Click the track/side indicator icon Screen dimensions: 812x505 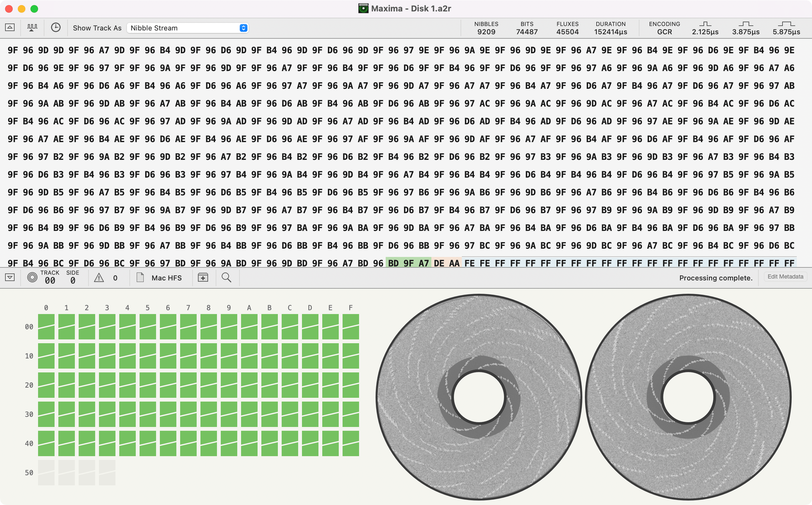pyautogui.click(x=32, y=277)
